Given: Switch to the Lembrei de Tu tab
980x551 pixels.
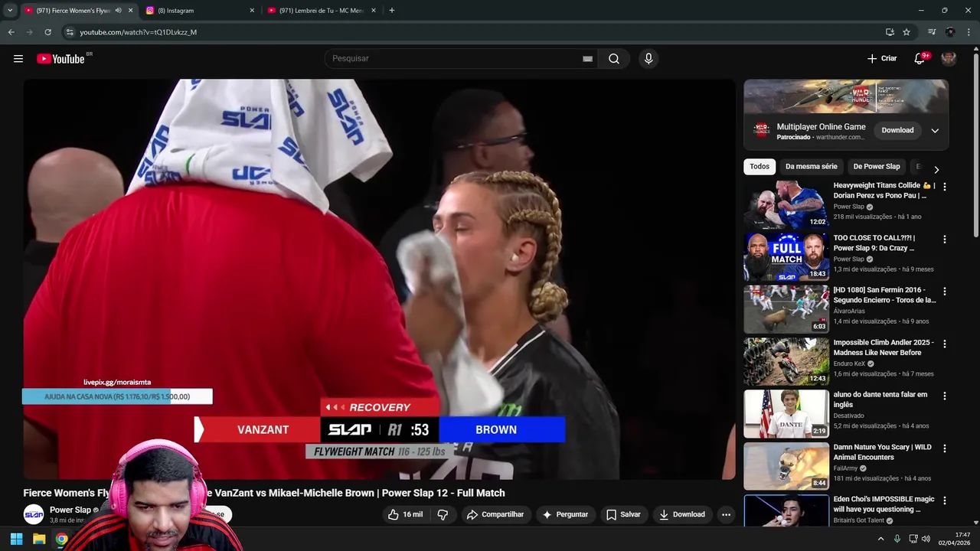Looking at the screenshot, I should pyautogui.click(x=322, y=11).
